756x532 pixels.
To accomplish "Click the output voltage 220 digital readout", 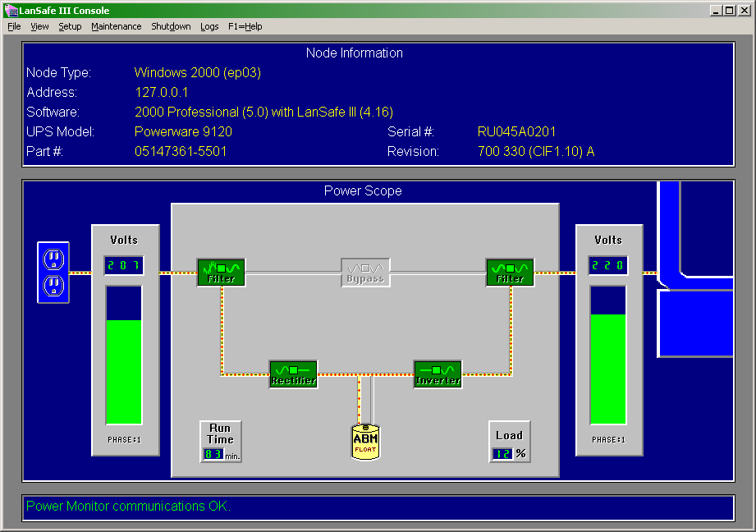I will pos(608,265).
